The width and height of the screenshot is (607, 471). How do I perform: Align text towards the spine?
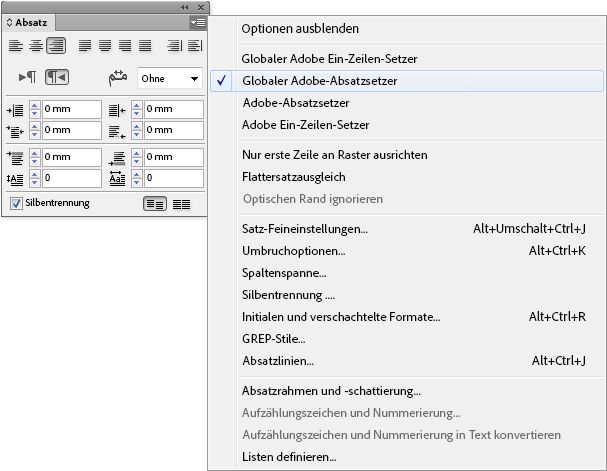click(x=175, y=46)
